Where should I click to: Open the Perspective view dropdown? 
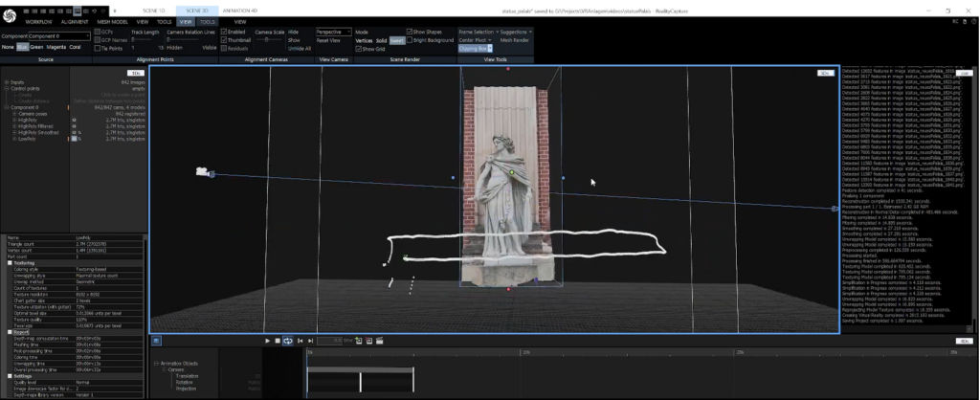tap(333, 32)
